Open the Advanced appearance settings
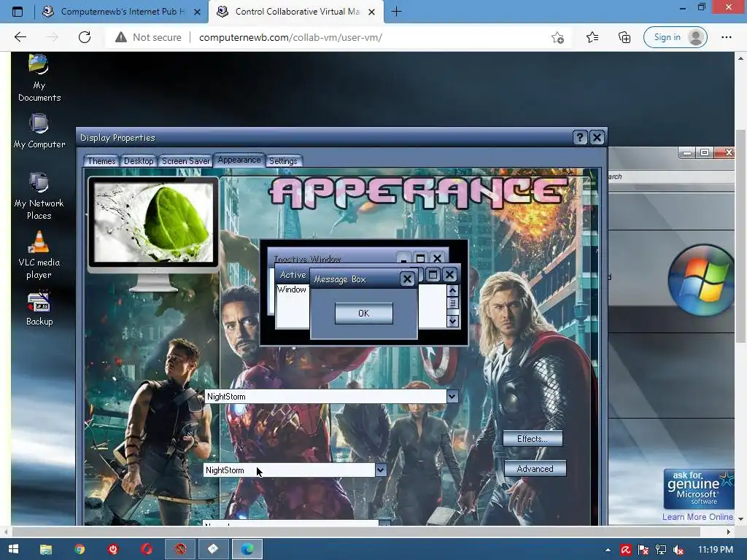Screen dimensions: 747x560 point(535,469)
